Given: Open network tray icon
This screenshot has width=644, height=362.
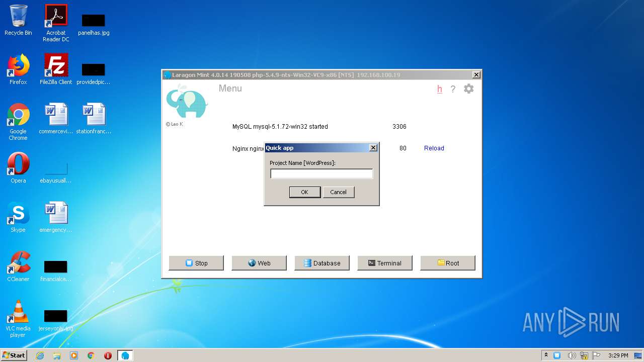Looking at the screenshot, I should 584,355.
